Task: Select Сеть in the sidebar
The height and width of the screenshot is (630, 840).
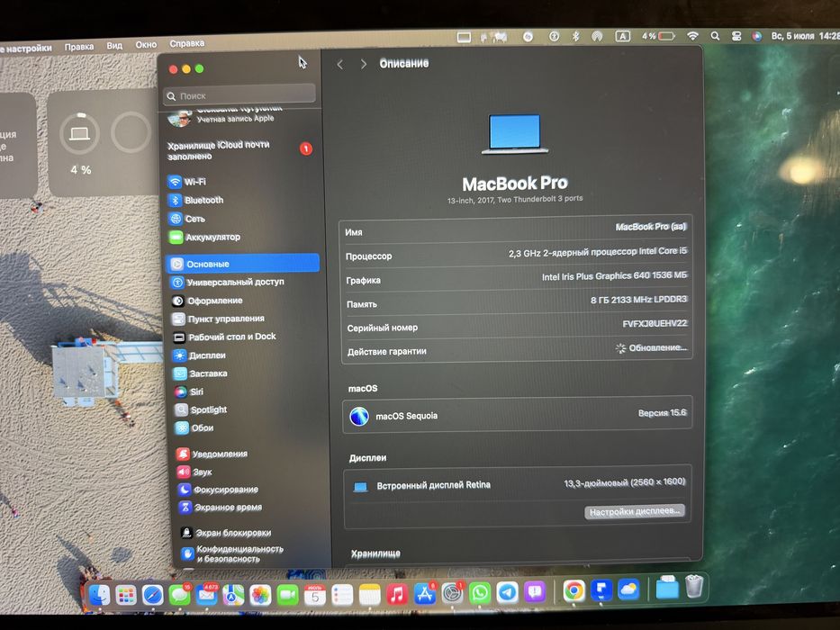Action: click(187, 219)
